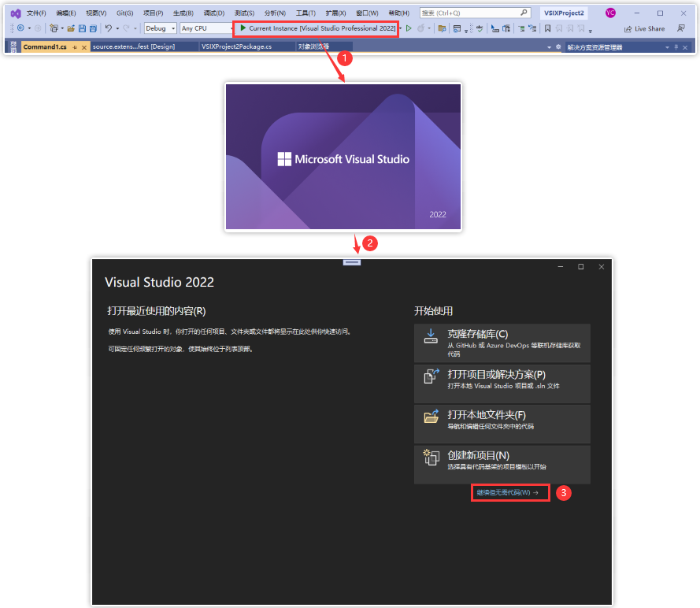Open the Debug configuration dropdown
The width and height of the screenshot is (700, 608).
click(173, 28)
